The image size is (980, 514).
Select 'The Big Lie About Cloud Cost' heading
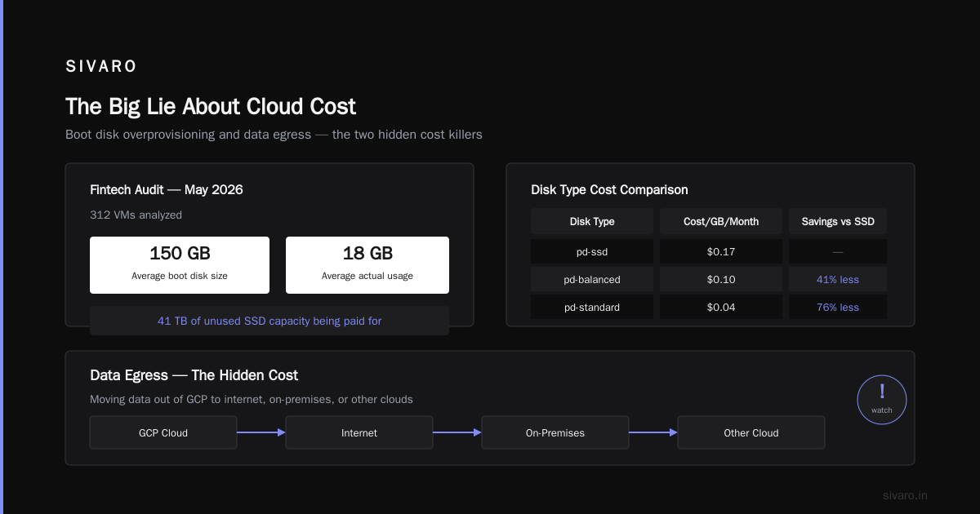coord(211,106)
